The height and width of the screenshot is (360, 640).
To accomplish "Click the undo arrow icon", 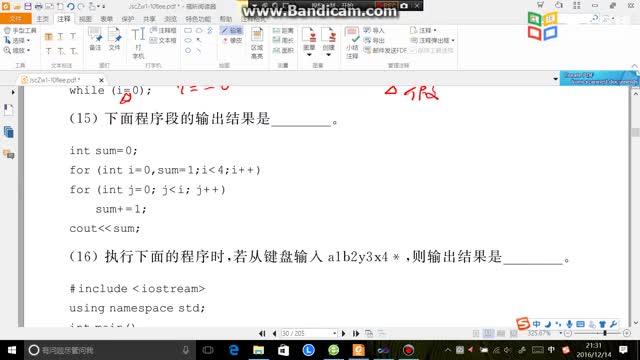I will [70, 6].
